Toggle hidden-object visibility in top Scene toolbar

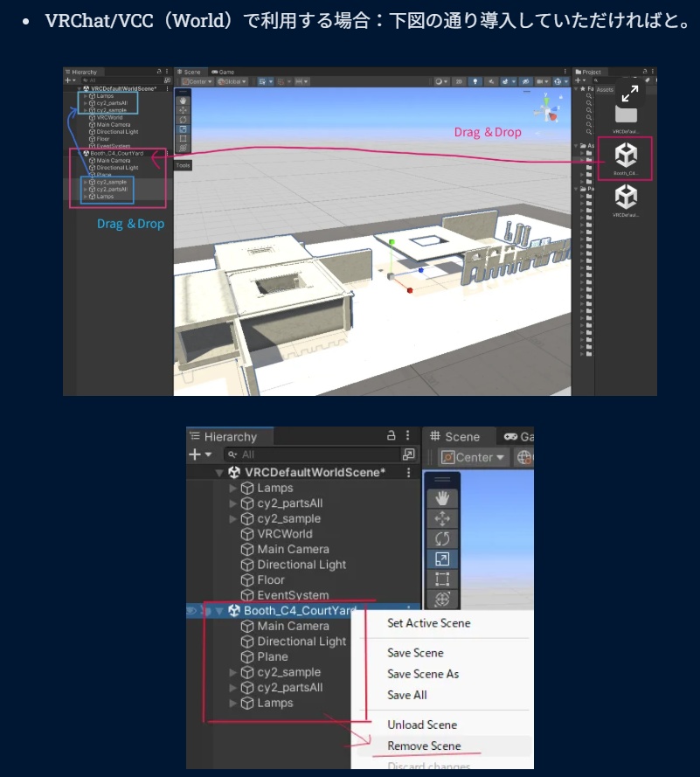coord(525,81)
